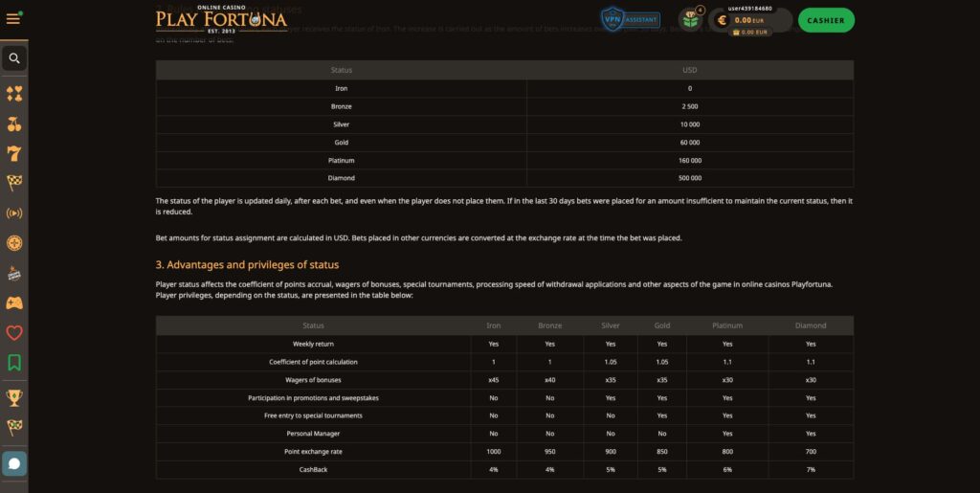Click the live broadcast signal icon
This screenshot has height=493, width=980.
point(14,213)
